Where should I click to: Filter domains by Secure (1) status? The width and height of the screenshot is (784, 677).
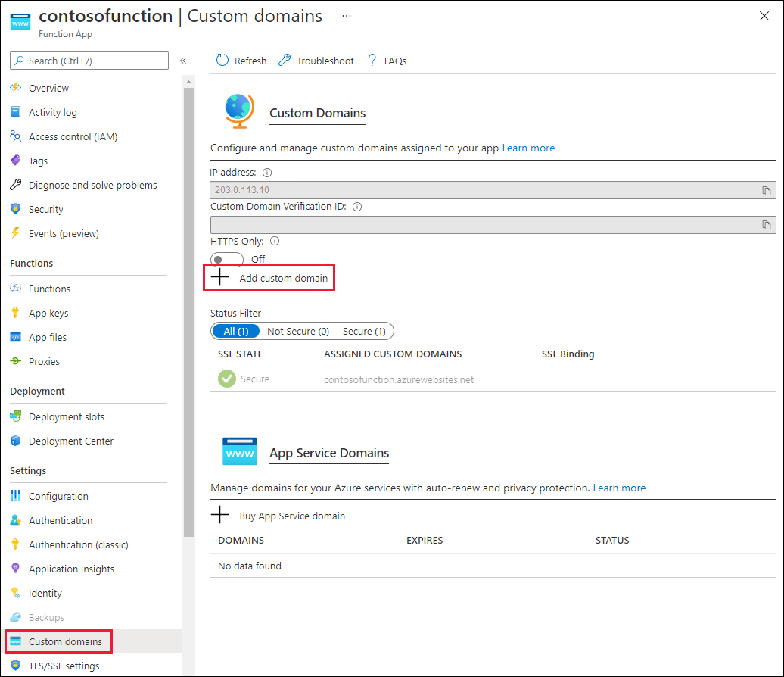click(365, 331)
